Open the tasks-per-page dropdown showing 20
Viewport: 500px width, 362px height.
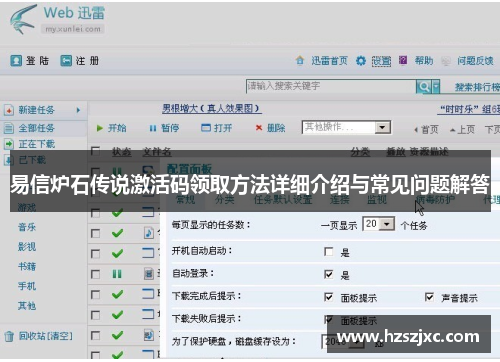point(387,224)
